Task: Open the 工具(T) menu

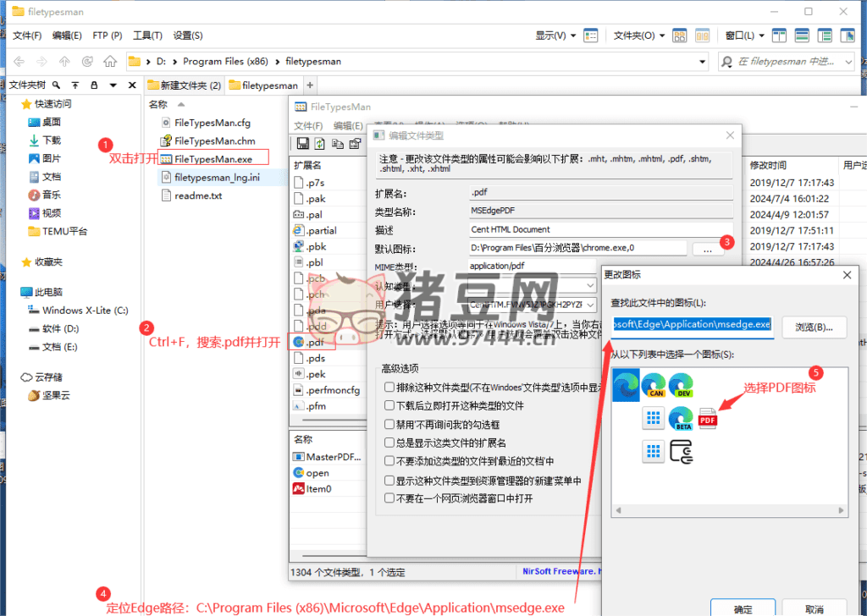Action: [x=147, y=36]
